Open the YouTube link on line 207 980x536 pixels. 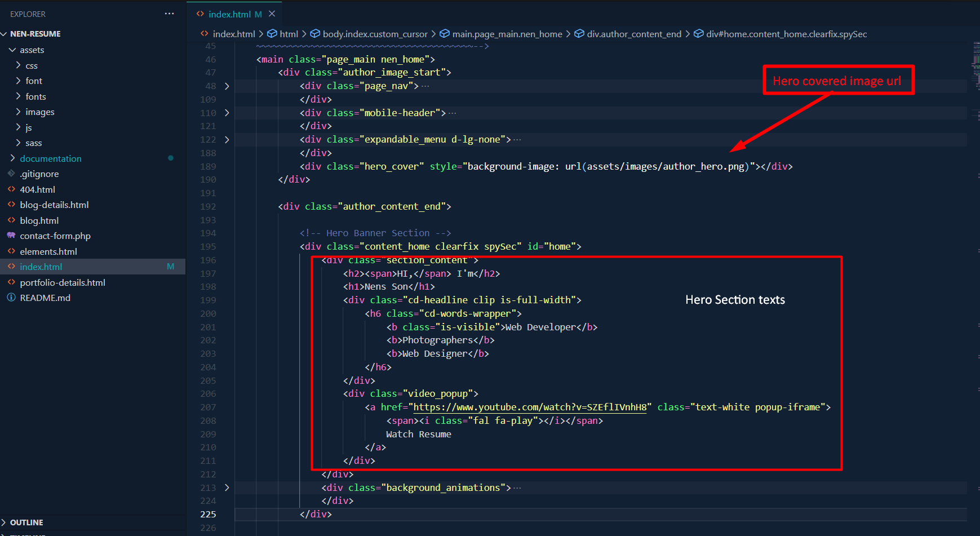tap(530, 407)
